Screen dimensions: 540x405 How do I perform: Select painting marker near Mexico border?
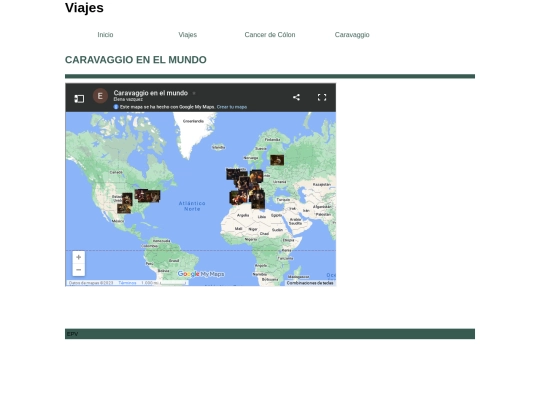(124, 208)
